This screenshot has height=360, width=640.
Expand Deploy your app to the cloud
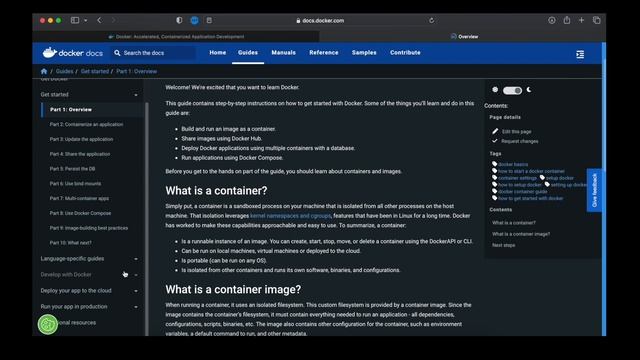click(x=136, y=291)
